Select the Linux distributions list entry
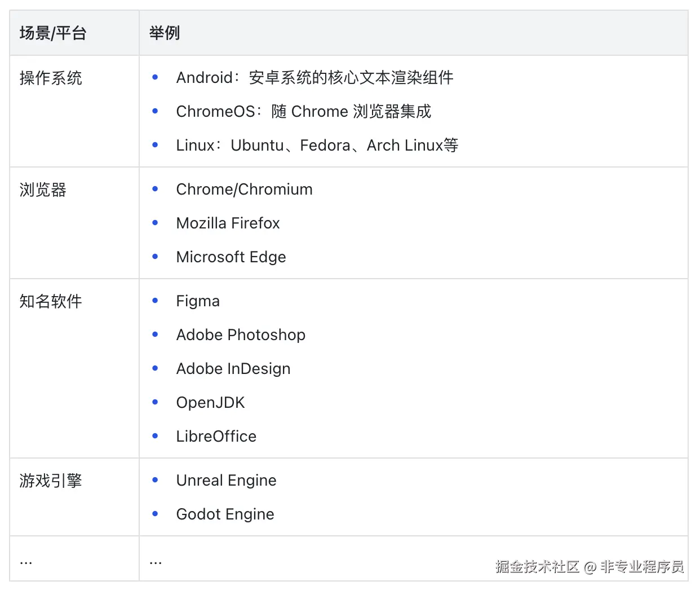Screen dimensions: 700x590 point(317,146)
